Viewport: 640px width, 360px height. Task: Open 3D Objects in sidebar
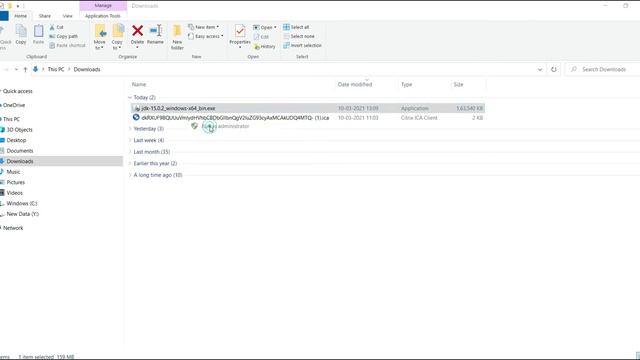[19, 130]
